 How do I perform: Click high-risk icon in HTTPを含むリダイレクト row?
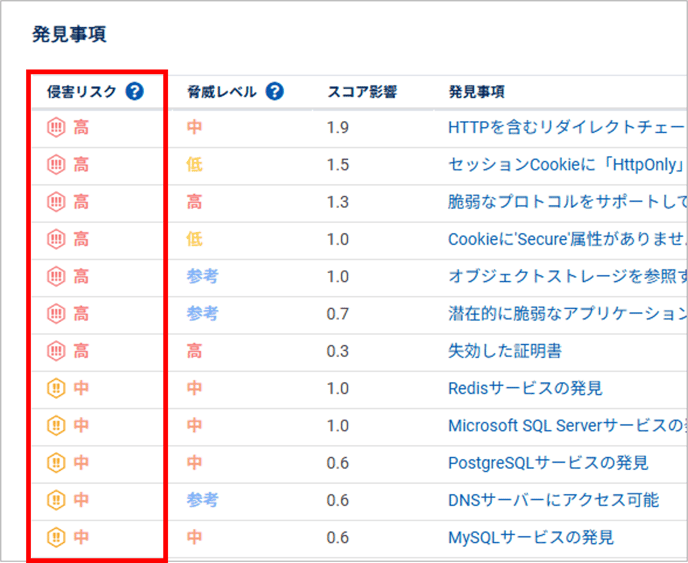pyautogui.click(x=56, y=127)
